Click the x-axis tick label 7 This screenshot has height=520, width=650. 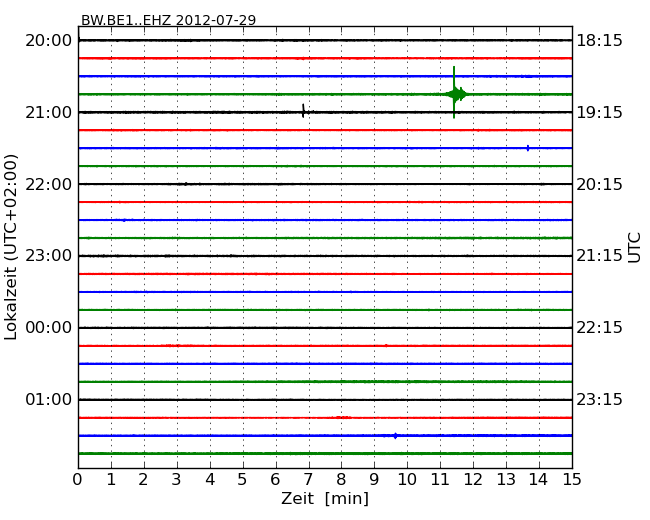(x=308, y=479)
